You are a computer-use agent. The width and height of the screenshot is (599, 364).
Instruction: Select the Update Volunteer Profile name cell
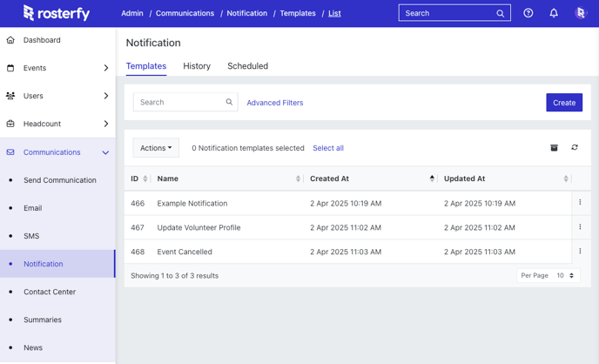point(199,227)
